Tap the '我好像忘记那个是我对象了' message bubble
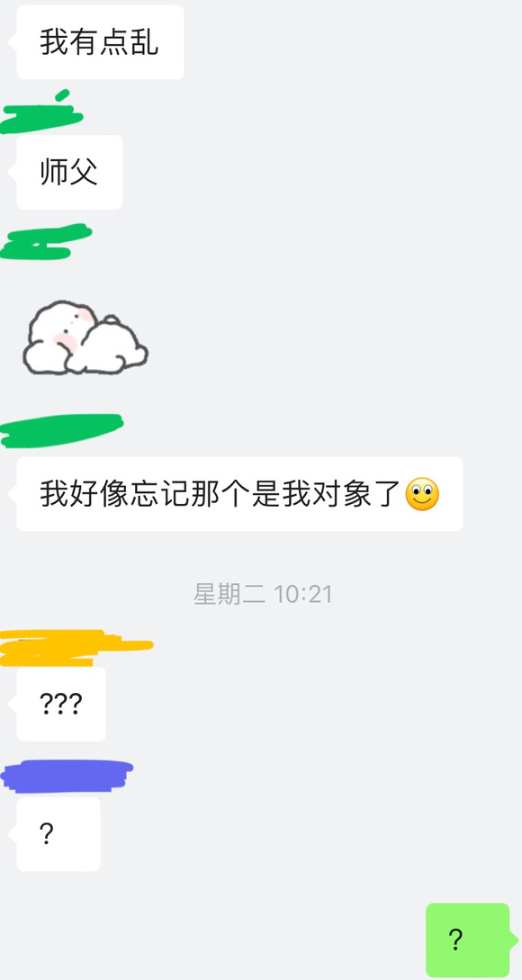Image resolution: width=522 pixels, height=980 pixels. pyautogui.click(x=239, y=494)
